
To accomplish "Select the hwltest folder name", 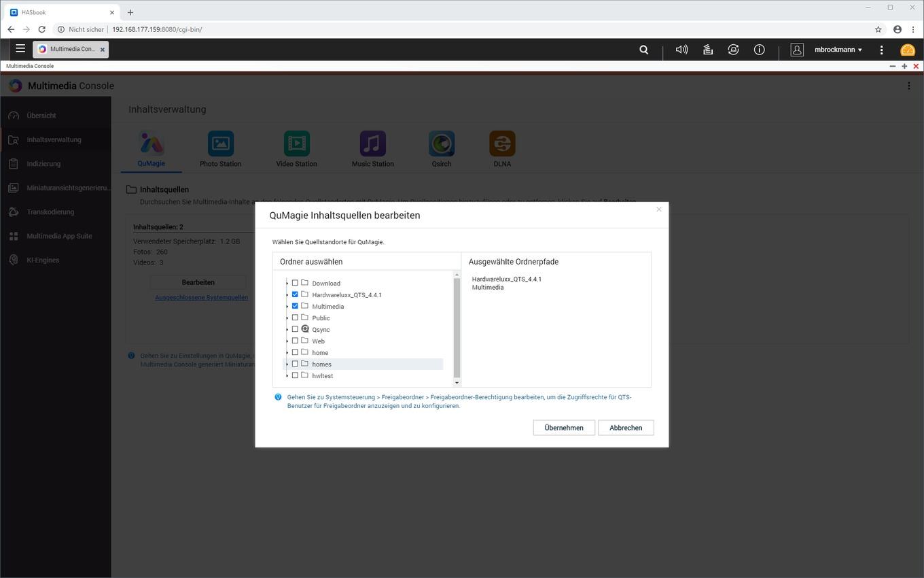I will [322, 376].
